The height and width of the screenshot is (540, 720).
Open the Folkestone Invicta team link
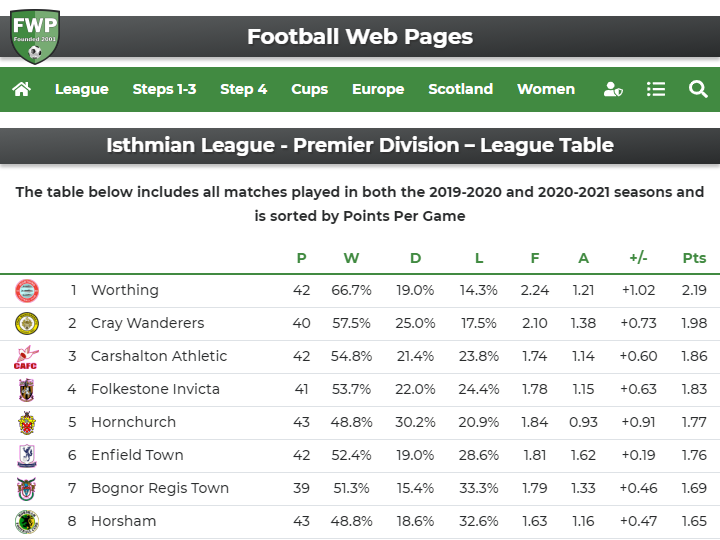click(x=155, y=389)
